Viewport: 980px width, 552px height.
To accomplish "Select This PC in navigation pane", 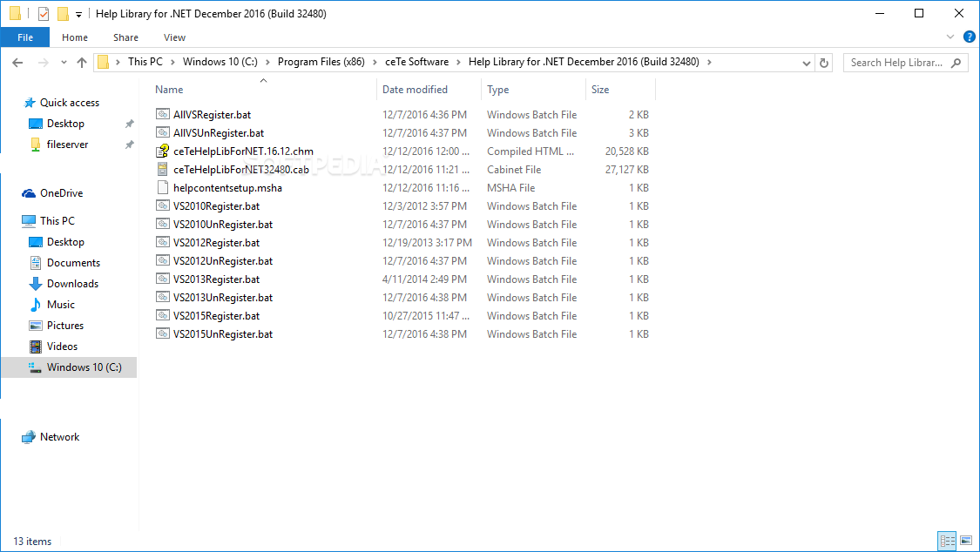I will [x=57, y=221].
